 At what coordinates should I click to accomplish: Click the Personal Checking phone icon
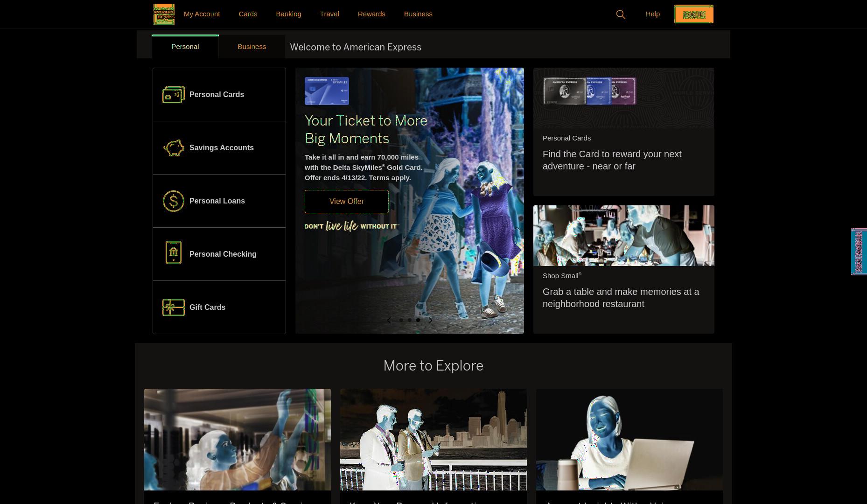[x=174, y=252]
